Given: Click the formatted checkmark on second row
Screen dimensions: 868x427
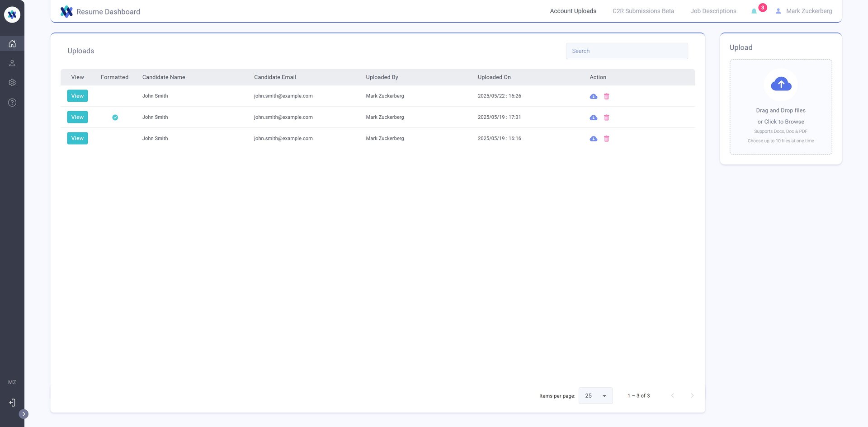Looking at the screenshot, I should (x=115, y=117).
